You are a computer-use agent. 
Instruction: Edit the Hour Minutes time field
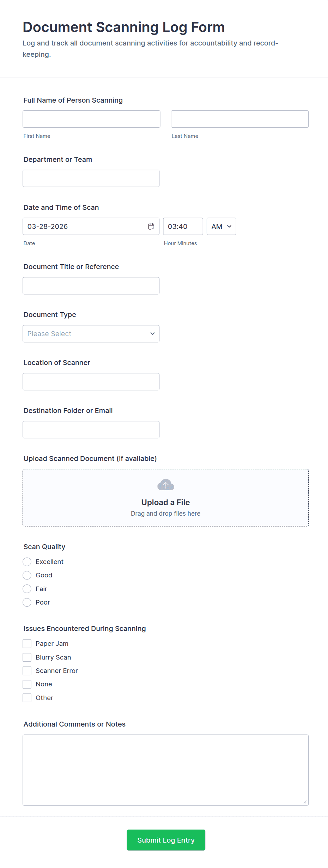coord(183,226)
